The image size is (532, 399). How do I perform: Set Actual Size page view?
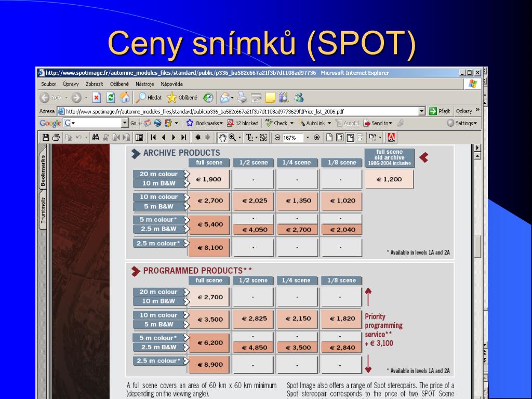(329, 137)
